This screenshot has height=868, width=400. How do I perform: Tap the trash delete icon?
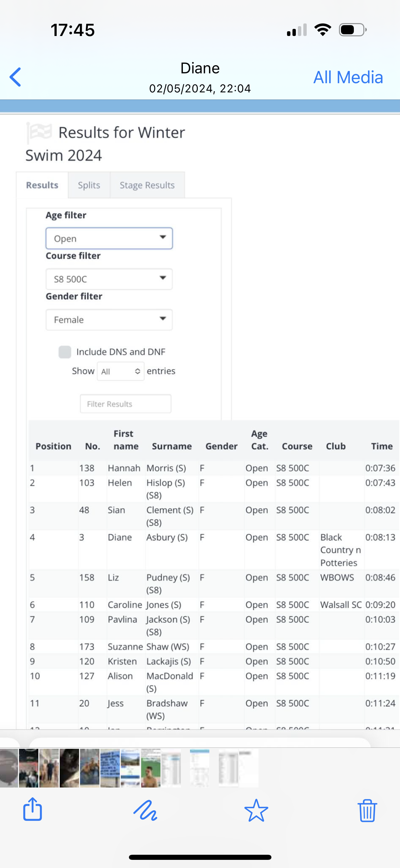coord(367,810)
